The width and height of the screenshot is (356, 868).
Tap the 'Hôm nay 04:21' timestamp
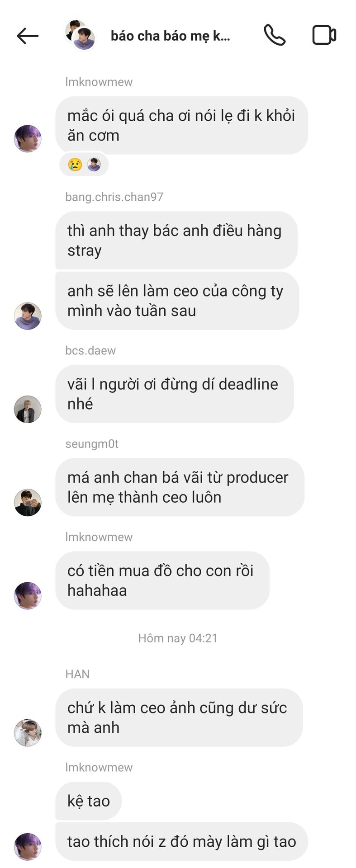click(178, 638)
